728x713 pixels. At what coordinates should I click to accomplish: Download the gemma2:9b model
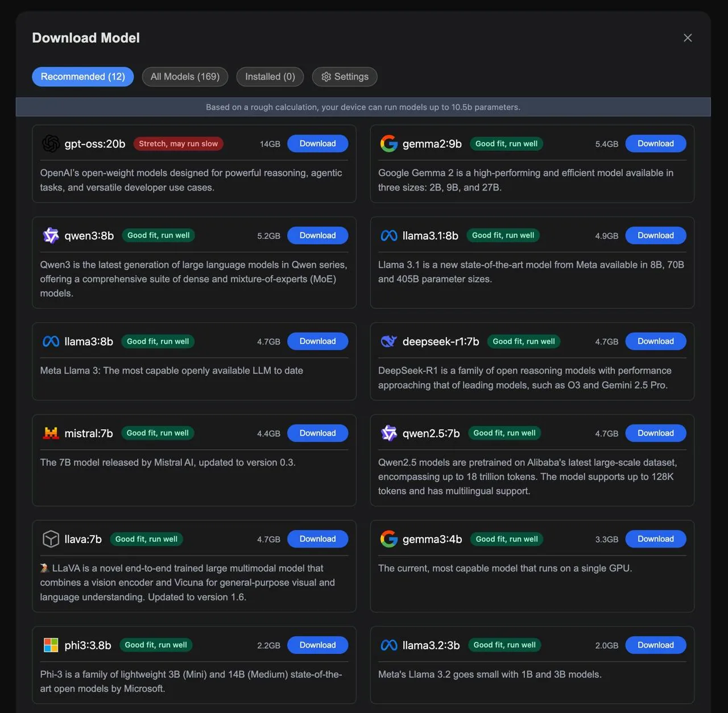point(656,144)
